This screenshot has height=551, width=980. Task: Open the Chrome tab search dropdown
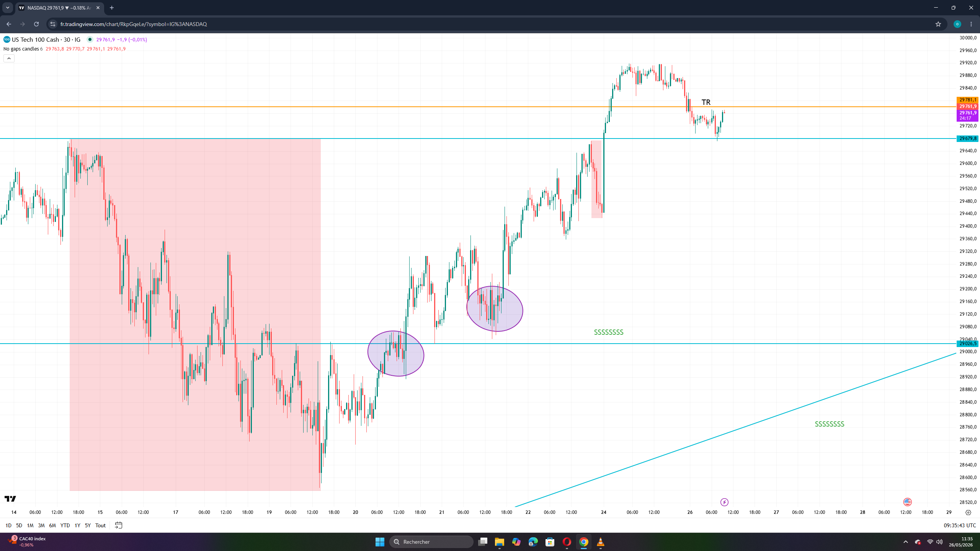[7, 8]
